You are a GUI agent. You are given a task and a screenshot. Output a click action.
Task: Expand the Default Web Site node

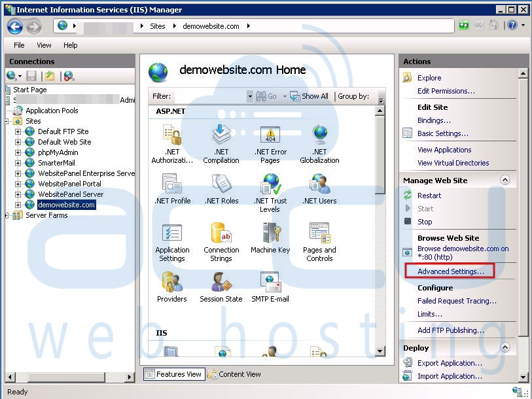(x=18, y=142)
